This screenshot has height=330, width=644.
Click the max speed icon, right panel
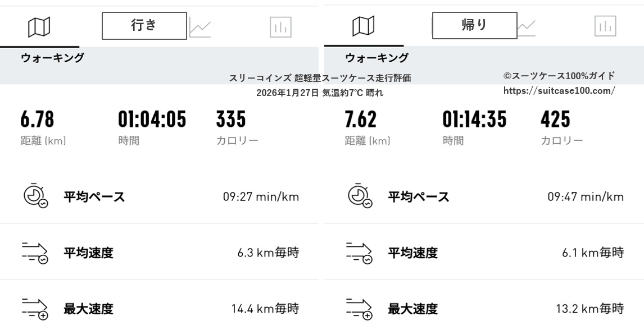pos(360,309)
